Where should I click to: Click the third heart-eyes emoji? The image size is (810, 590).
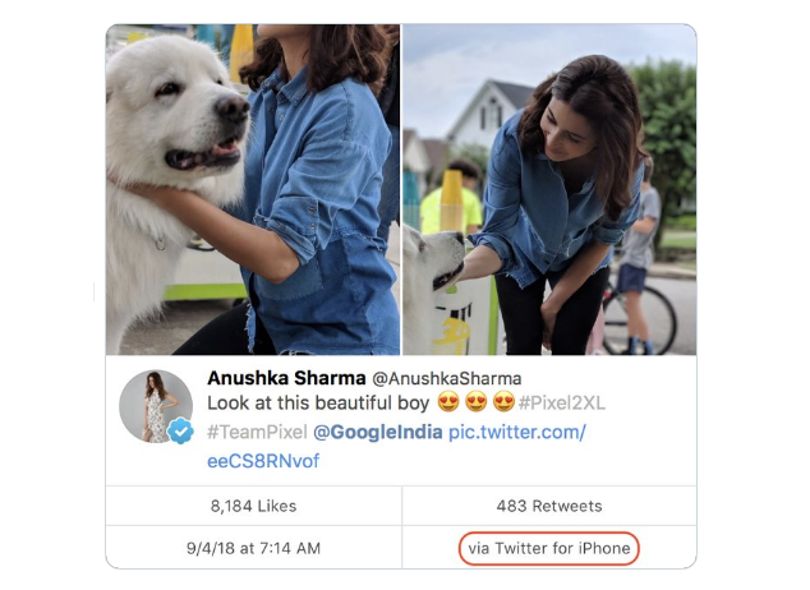click(x=504, y=402)
